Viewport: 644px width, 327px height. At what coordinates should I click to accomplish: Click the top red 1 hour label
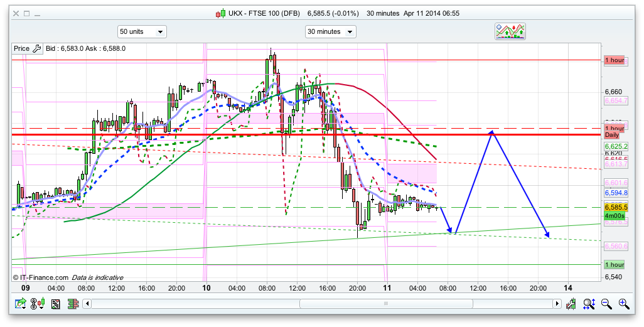tap(614, 60)
